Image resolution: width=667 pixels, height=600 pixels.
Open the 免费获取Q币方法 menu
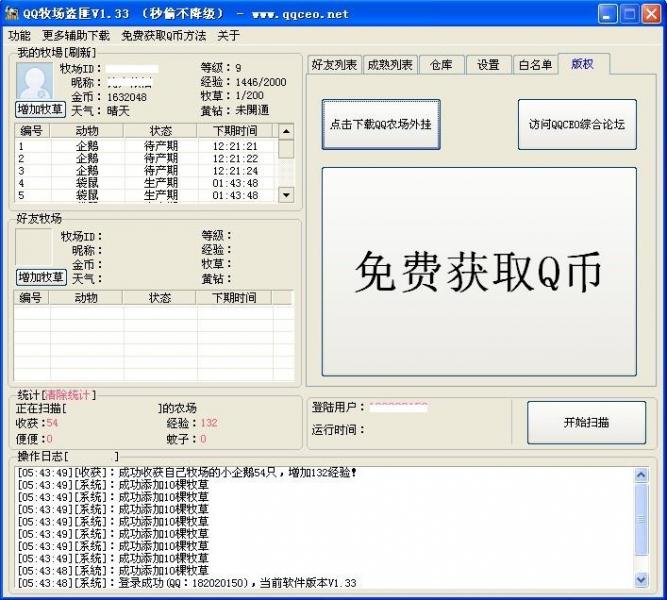point(163,35)
